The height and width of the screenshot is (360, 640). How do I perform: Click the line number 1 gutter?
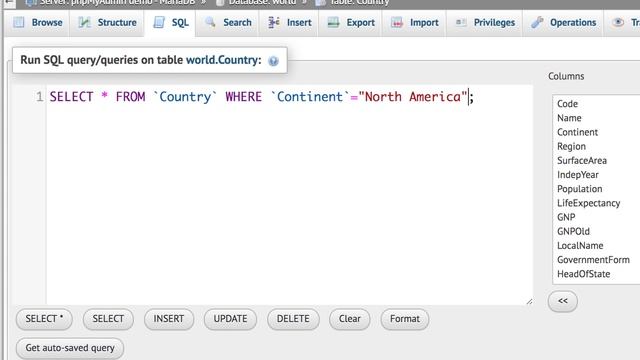click(x=39, y=97)
